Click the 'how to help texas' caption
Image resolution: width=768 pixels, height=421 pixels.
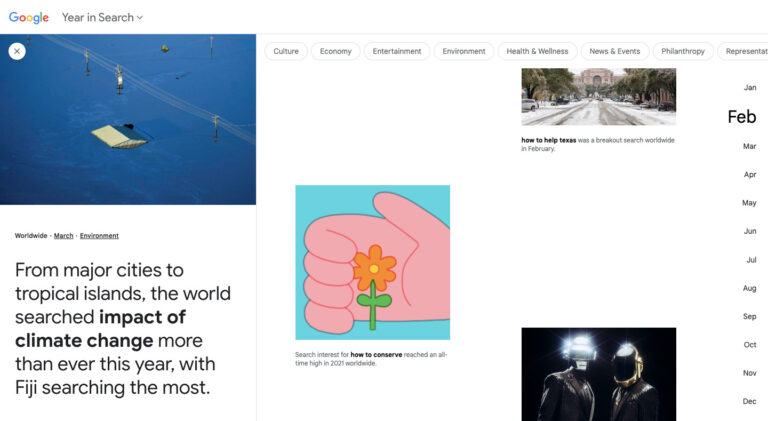coord(598,144)
